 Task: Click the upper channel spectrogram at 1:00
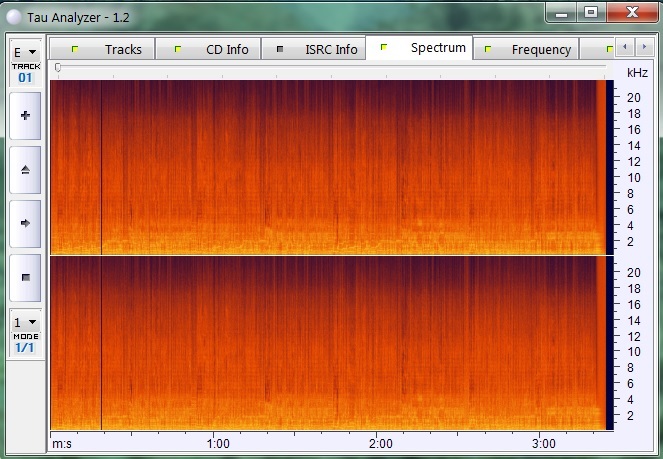[x=217, y=167]
